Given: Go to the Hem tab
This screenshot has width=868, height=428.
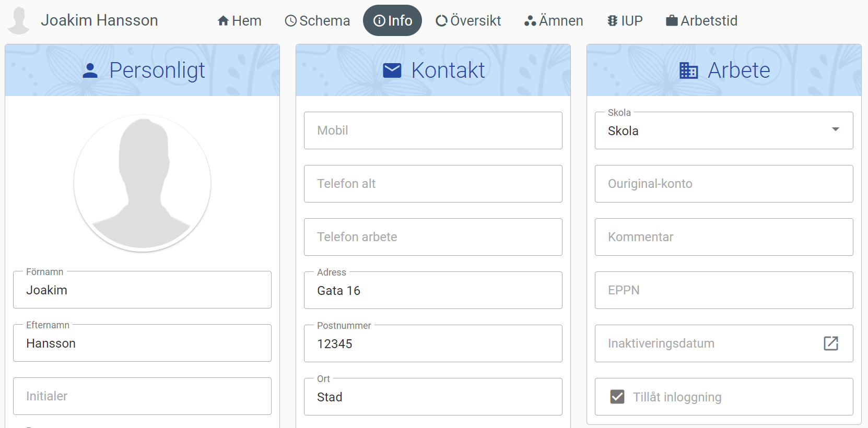Looking at the screenshot, I should click(x=240, y=21).
